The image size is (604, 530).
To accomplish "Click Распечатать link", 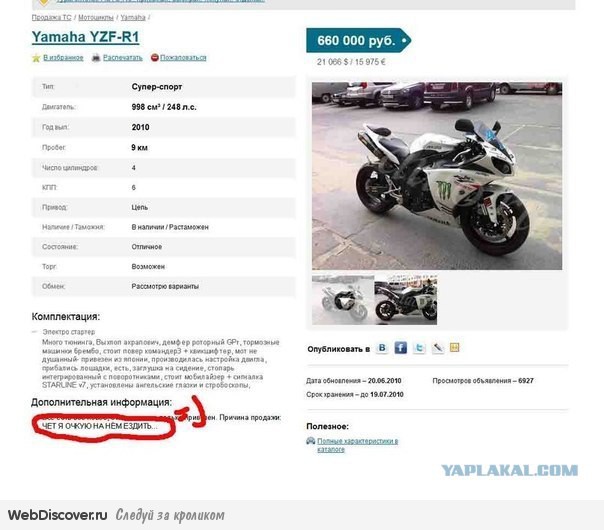I will (122, 58).
